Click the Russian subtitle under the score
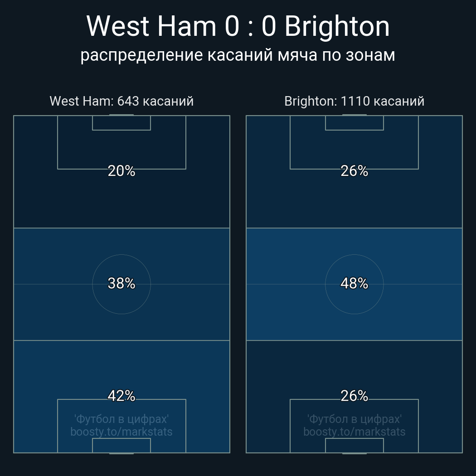 [x=238, y=55]
